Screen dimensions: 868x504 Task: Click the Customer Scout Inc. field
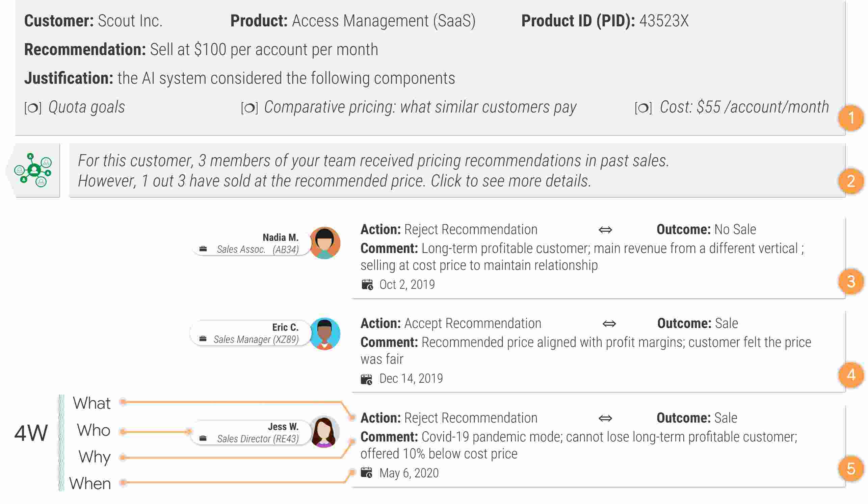coord(93,21)
